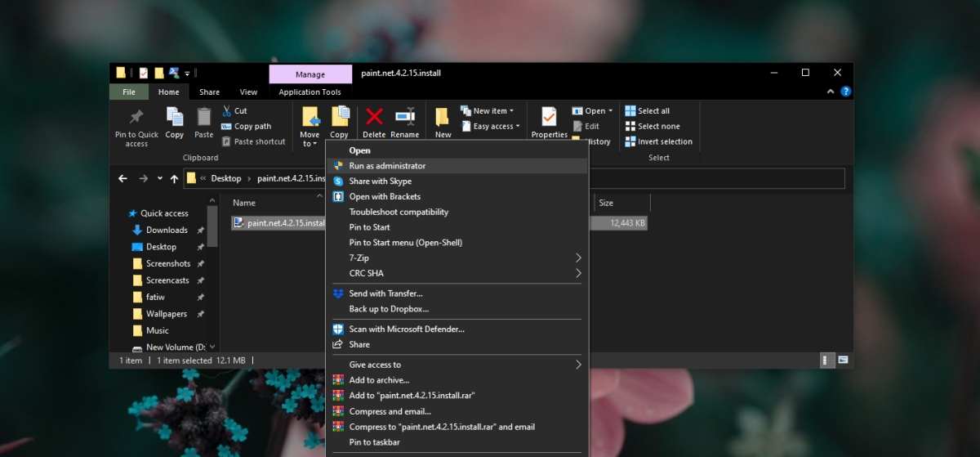Open Downloads in Quick access sidebar
This screenshot has height=457, width=980.
167,230
